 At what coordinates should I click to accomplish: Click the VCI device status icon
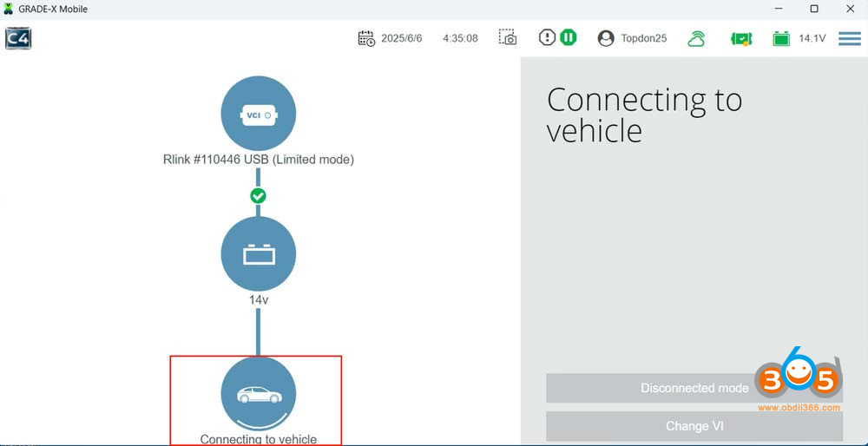pyautogui.click(x=740, y=39)
